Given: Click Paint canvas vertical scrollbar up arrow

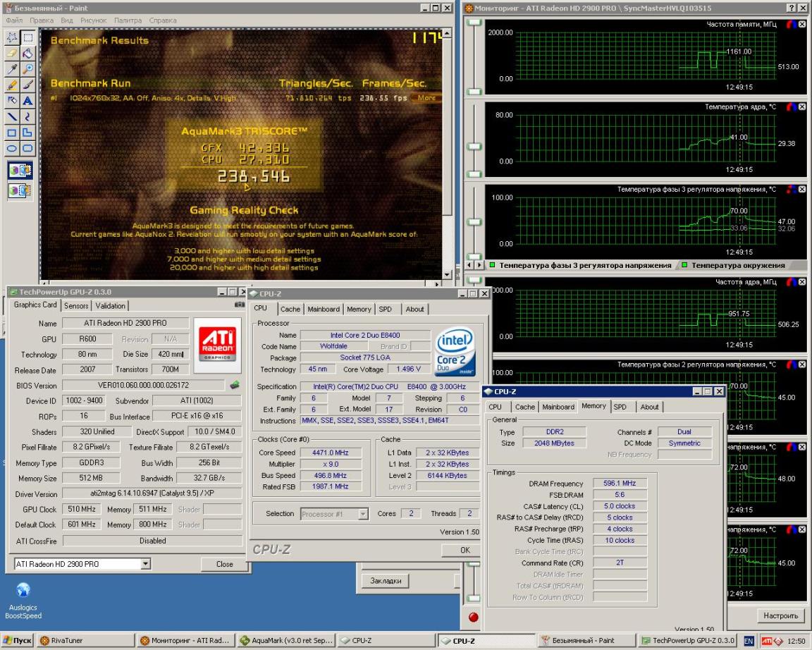Looking at the screenshot, I should (x=448, y=33).
